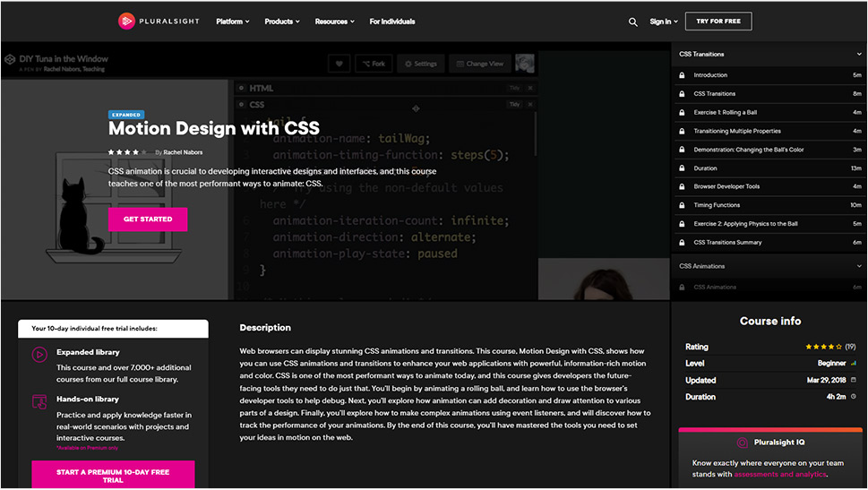Click lock icon for Transitioning Multiple Properties

(x=682, y=131)
